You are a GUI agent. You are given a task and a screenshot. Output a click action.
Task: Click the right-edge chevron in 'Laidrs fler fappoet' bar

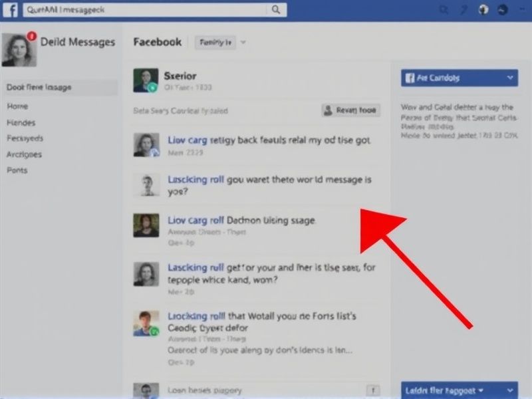[510, 390]
